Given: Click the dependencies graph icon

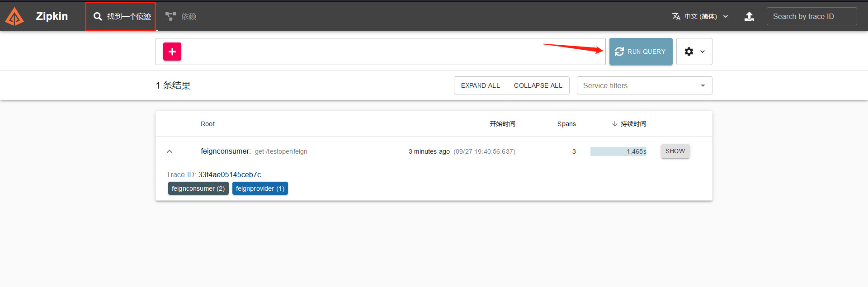Looking at the screenshot, I should tap(170, 17).
